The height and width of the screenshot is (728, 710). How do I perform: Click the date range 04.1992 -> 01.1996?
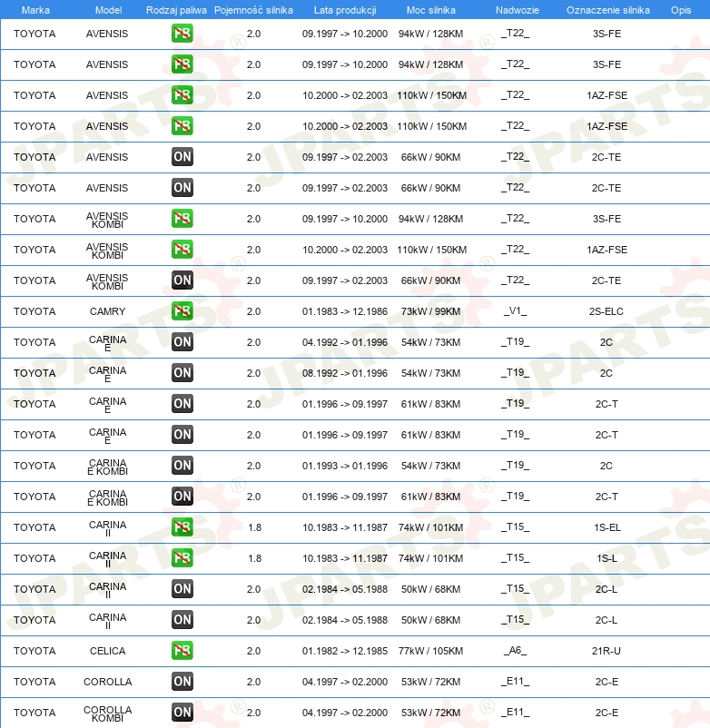pyautogui.click(x=344, y=342)
